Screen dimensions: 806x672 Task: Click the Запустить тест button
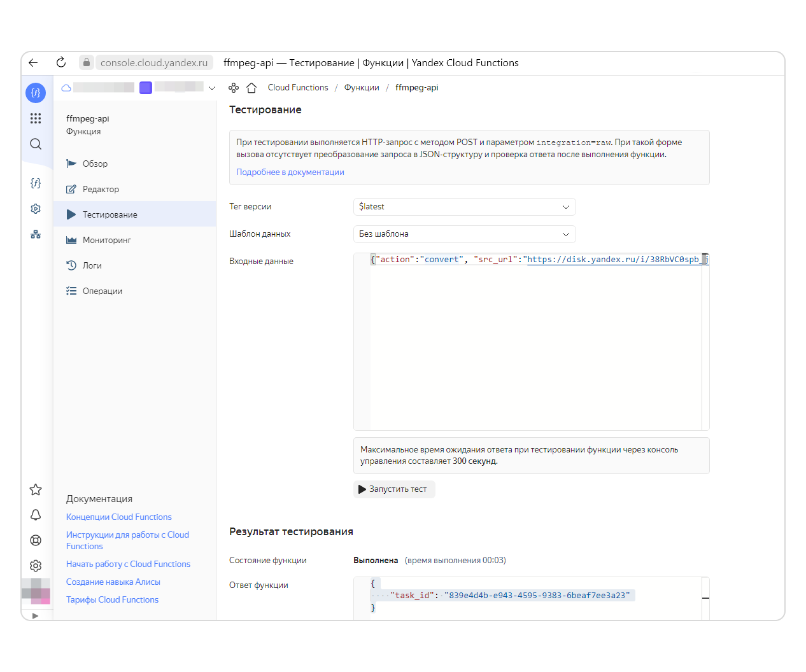[394, 489]
